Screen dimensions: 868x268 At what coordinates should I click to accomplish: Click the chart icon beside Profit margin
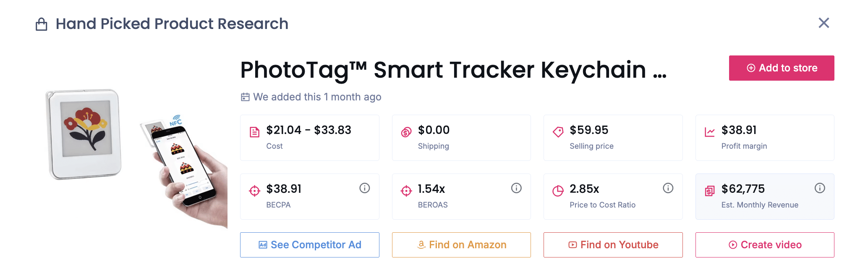pos(709,131)
